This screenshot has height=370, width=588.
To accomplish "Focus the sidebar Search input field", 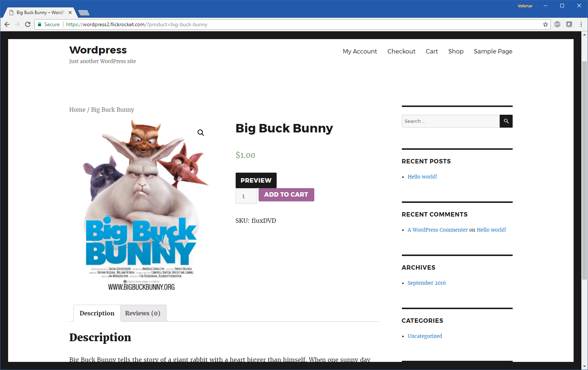I will coord(450,121).
